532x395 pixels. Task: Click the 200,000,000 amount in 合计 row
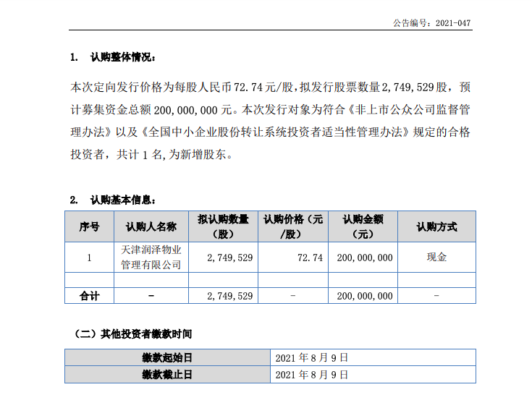[x=364, y=296]
